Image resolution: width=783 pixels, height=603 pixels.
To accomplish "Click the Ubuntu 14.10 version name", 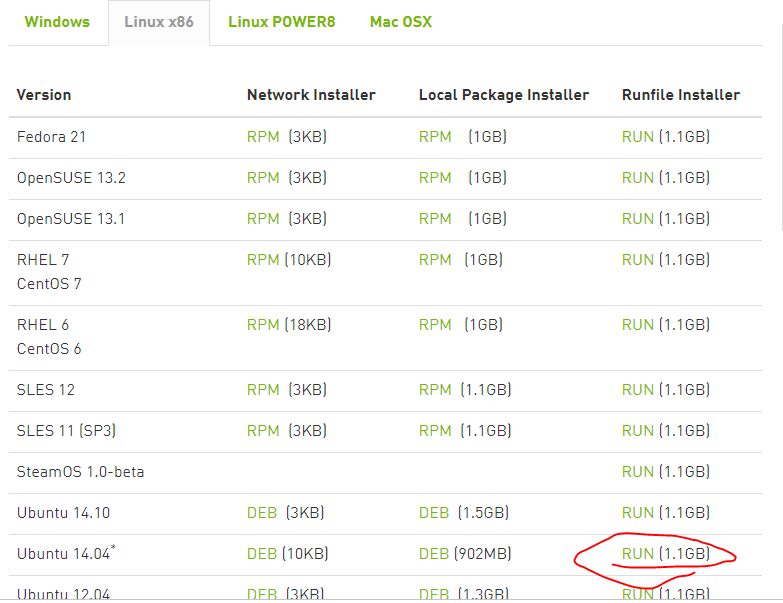I will click(63, 513).
